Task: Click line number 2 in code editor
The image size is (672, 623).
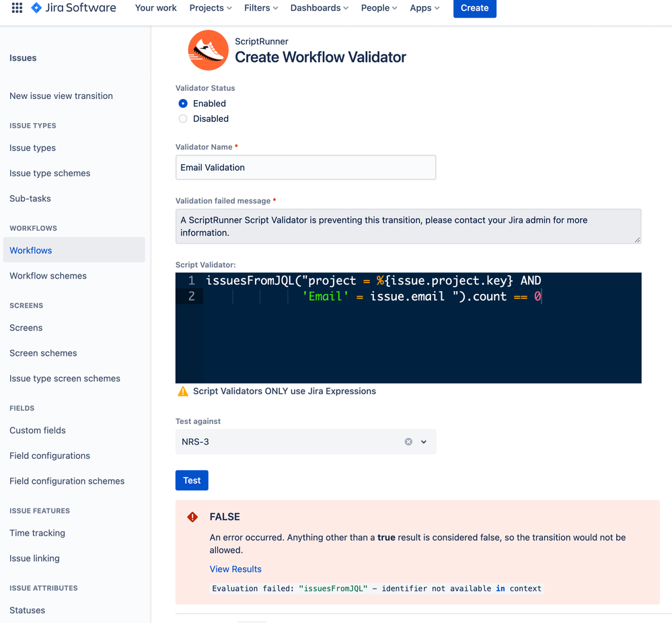Action: point(192,296)
